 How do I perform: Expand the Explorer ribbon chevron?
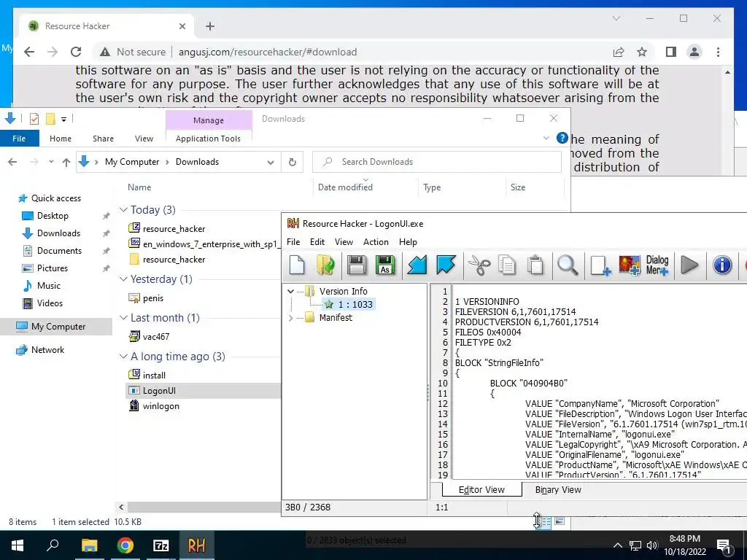point(546,138)
